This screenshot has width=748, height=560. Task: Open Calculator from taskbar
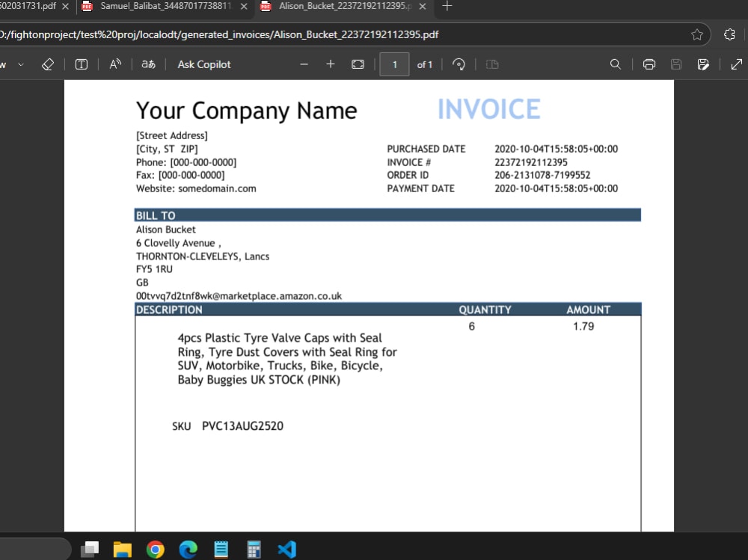point(254,550)
